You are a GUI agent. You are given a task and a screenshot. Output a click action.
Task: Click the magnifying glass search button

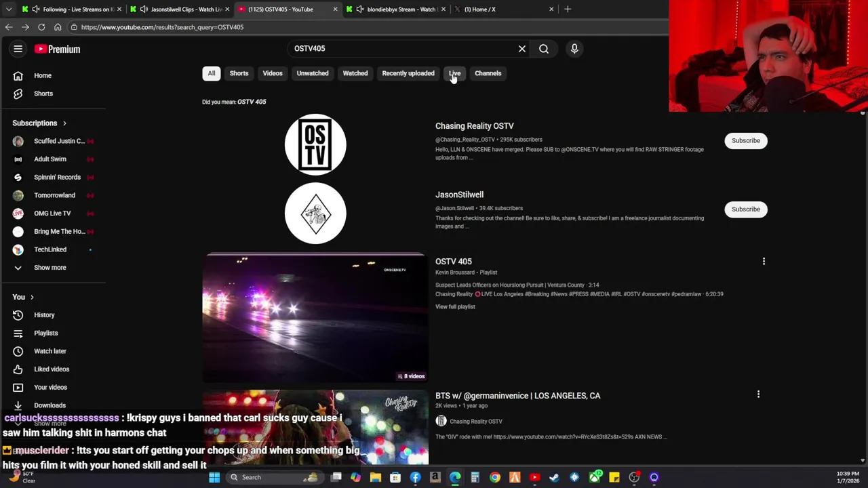544,49
